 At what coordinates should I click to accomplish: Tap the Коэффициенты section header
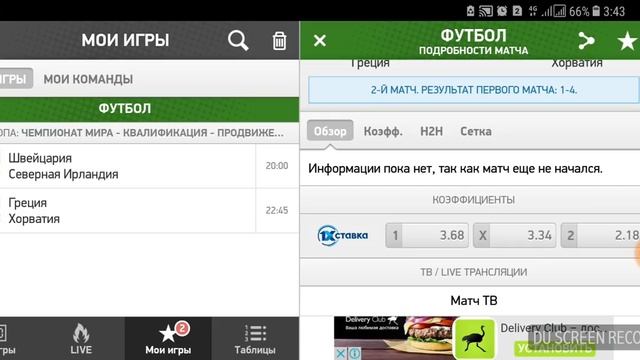pos(473,200)
